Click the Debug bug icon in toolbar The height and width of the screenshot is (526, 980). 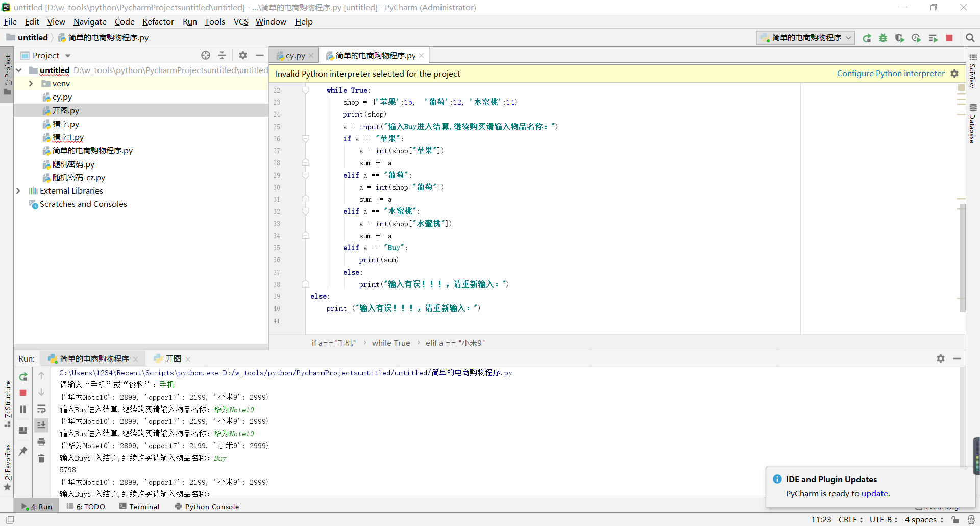(883, 38)
